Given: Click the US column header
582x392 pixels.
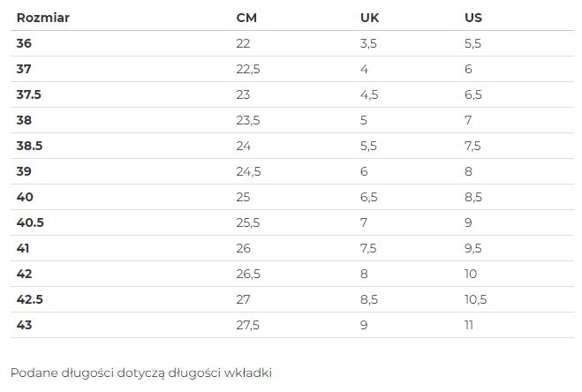Looking at the screenshot, I should 473,18.
